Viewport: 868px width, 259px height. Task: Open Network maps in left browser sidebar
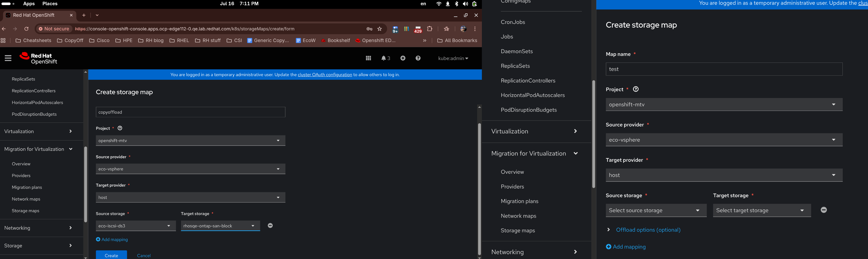(x=26, y=199)
